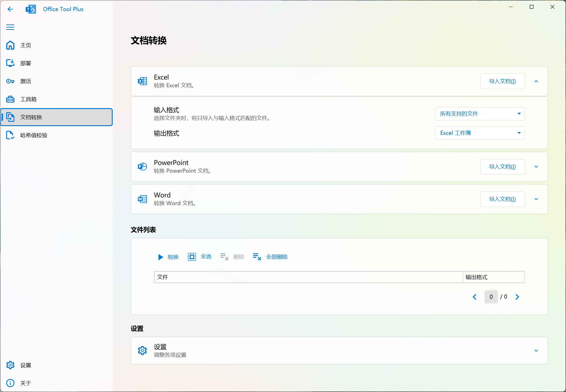Select the 主页 home menu item
The image size is (566, 392).
click(26, 45)
